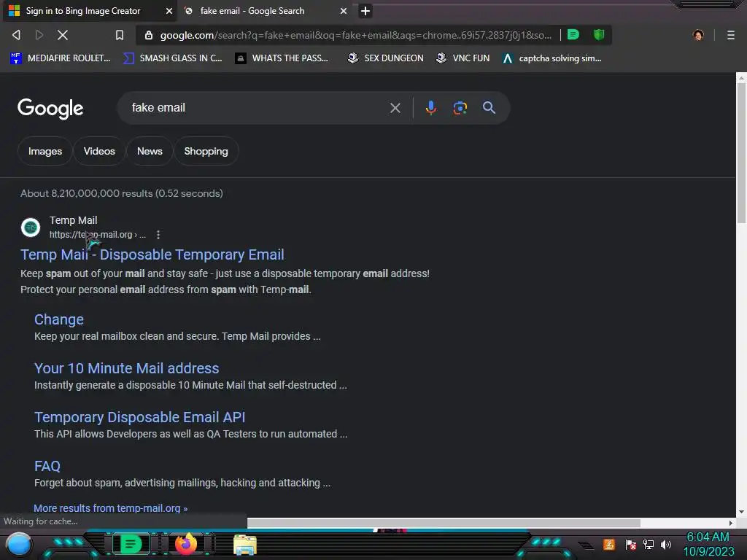Click the About 8,210,000,000 results text
Viewport: 747px width, 560px height.
(x=122, y=193)
